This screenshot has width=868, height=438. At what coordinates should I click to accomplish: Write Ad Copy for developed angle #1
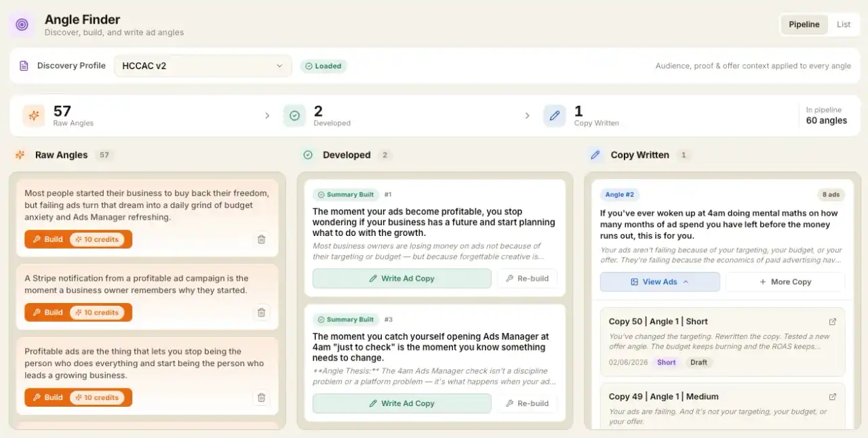coord(401,279)
